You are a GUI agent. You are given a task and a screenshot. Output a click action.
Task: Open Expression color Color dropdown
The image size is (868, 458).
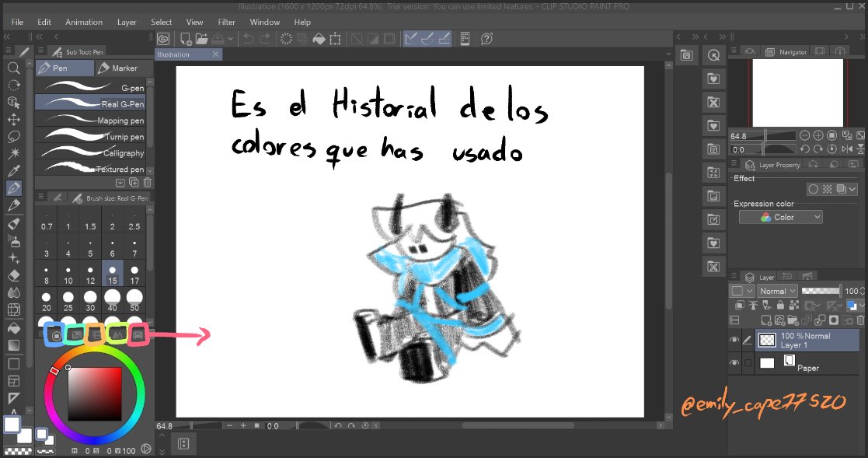pos(780,217)
